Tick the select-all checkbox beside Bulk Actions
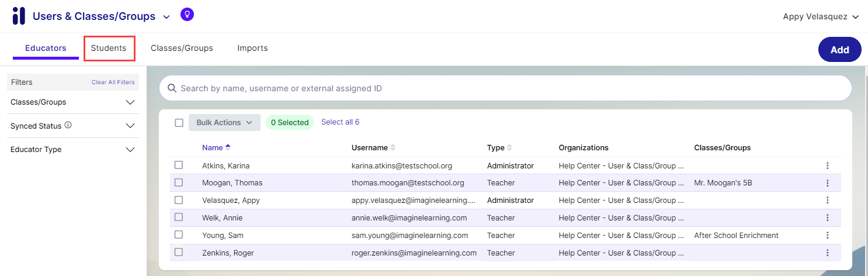868x276 pixels. (179, 123)
